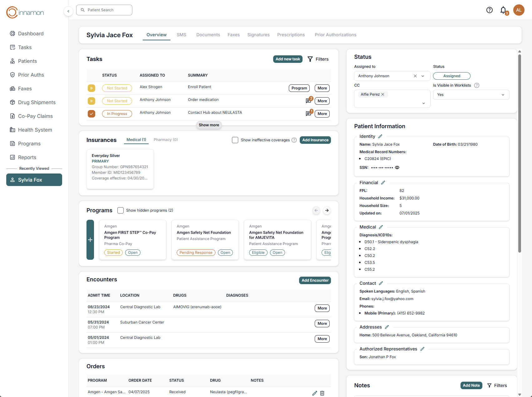Click the pencil icon next to Financial
The image size is (532, 397).
[383, 183]
